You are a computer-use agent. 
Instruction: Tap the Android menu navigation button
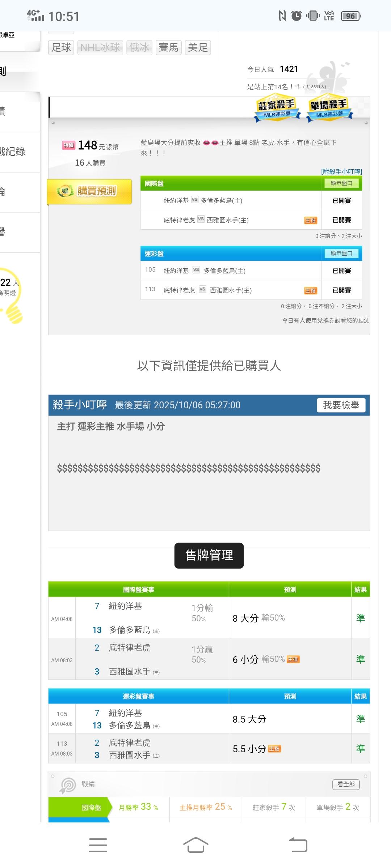click(98, 845)
